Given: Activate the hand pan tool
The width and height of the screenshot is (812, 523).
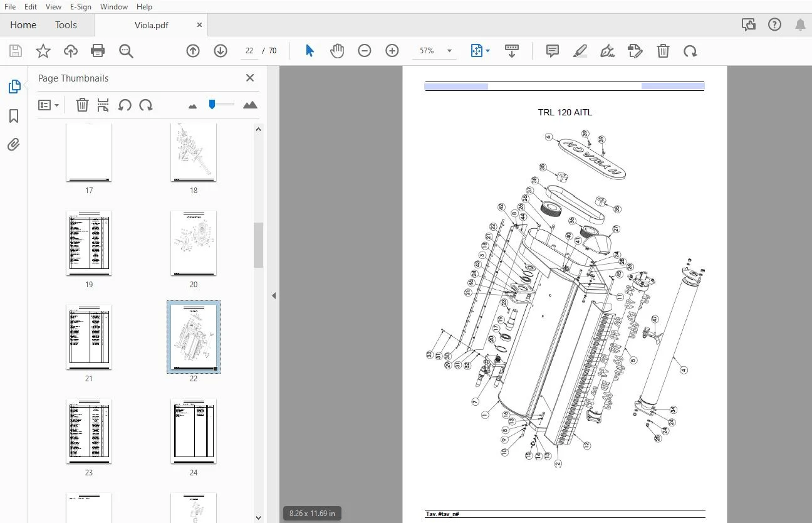Looking at the screenshot, I should pyautogui.click(x=337, y=51).
